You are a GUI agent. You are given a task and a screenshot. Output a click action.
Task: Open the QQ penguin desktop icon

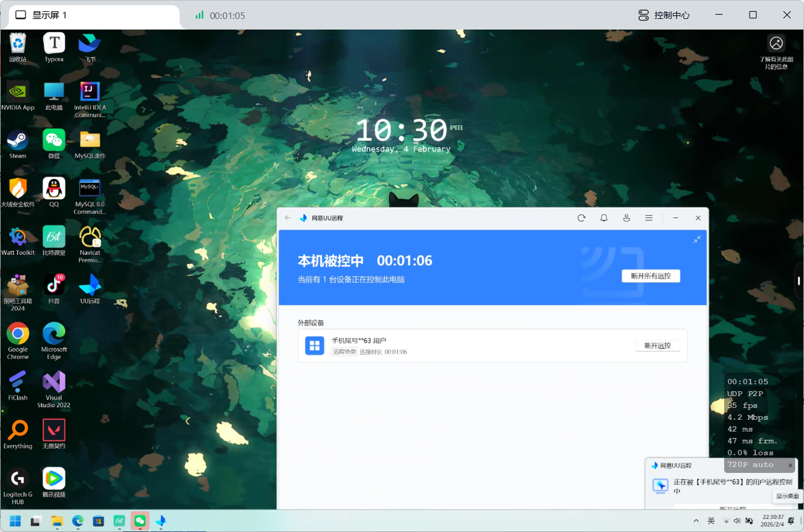point(54,193)
